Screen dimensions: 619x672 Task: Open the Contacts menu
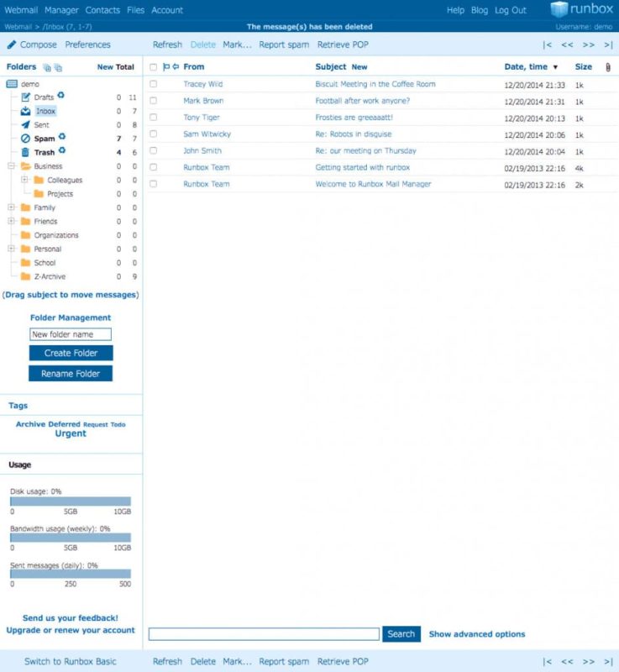coord(102,10)
